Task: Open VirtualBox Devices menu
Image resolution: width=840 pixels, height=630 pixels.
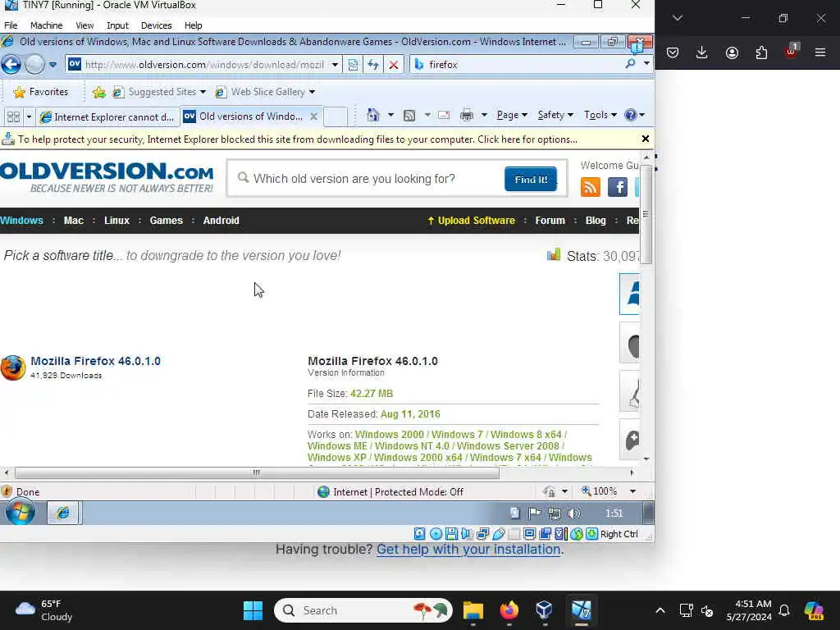Action: tap(156, 25)
